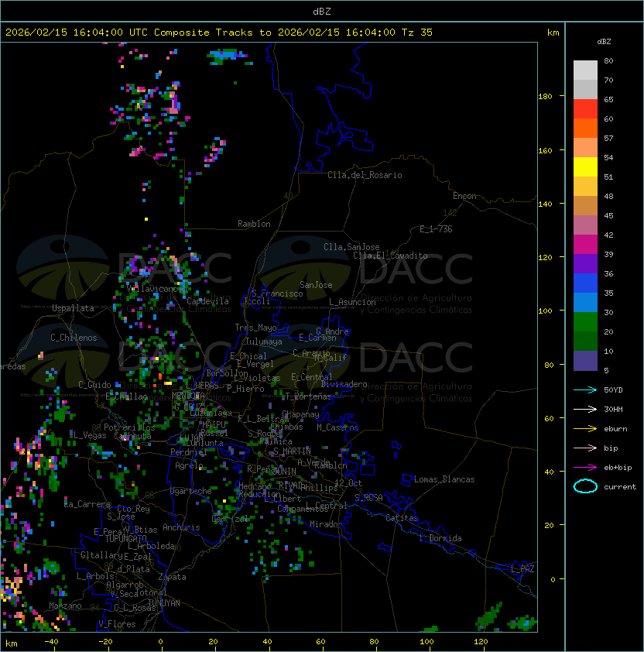Viewport: 644px width, 652px height.
Task: Click the 'Tres_Mayo' map label
Action: pyautogui.click(x=255, y=328)
